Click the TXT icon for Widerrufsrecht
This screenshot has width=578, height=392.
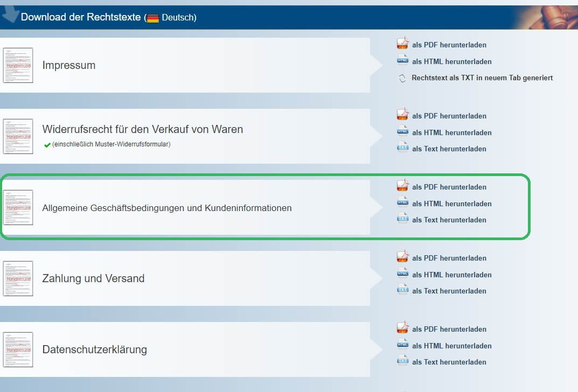click(402, 147)
